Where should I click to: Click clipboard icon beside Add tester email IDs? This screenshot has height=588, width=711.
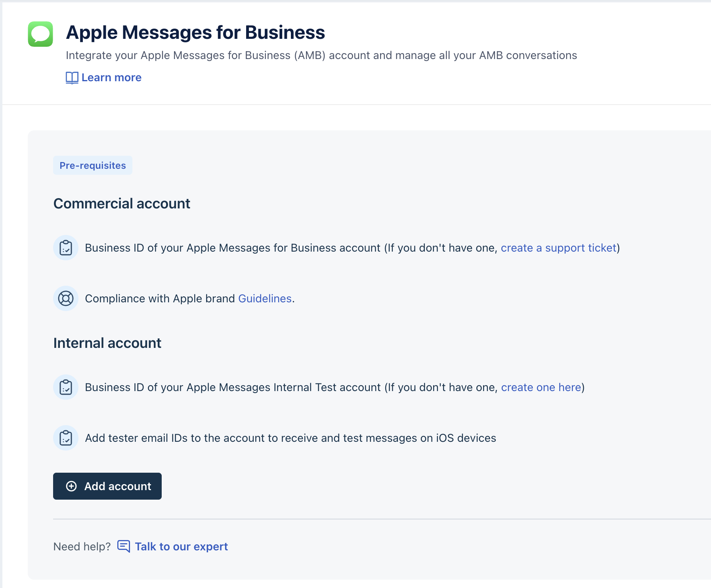click(x=66, y=438)
